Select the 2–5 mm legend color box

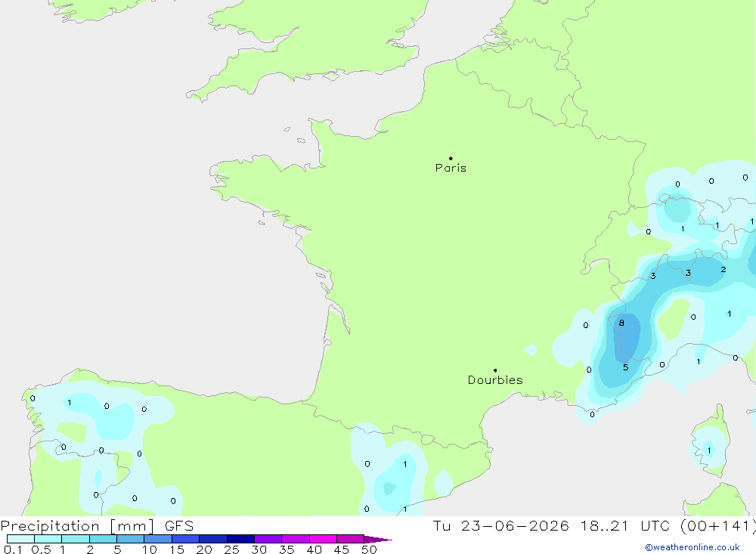pyautogui.click(x=103, y=539)
